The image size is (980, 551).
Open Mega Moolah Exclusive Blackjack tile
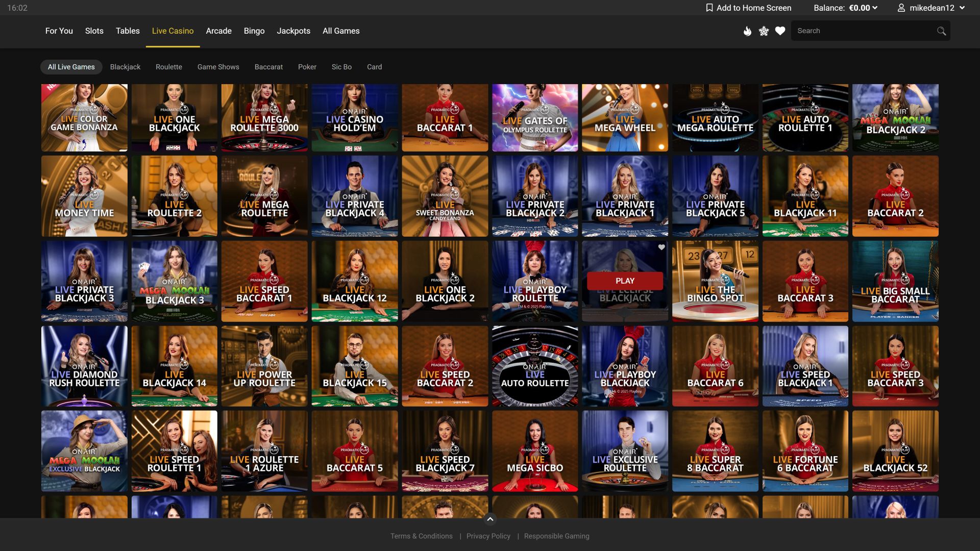(84, 451)
